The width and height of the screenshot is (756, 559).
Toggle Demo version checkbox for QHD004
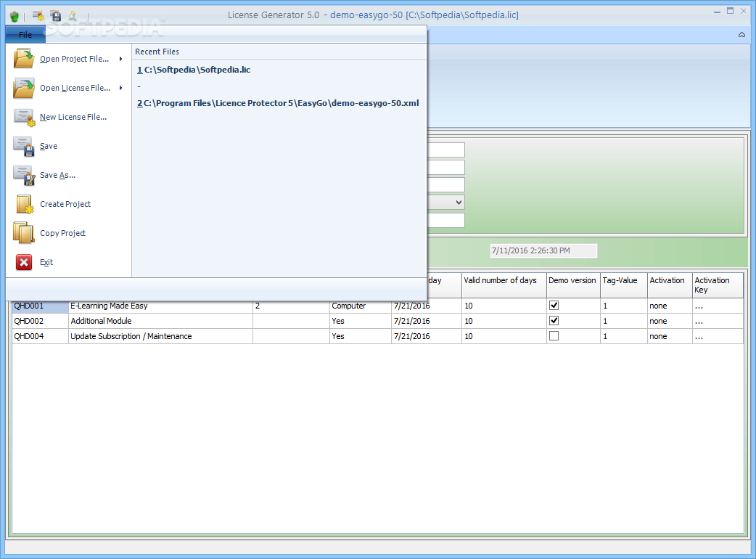554,335
